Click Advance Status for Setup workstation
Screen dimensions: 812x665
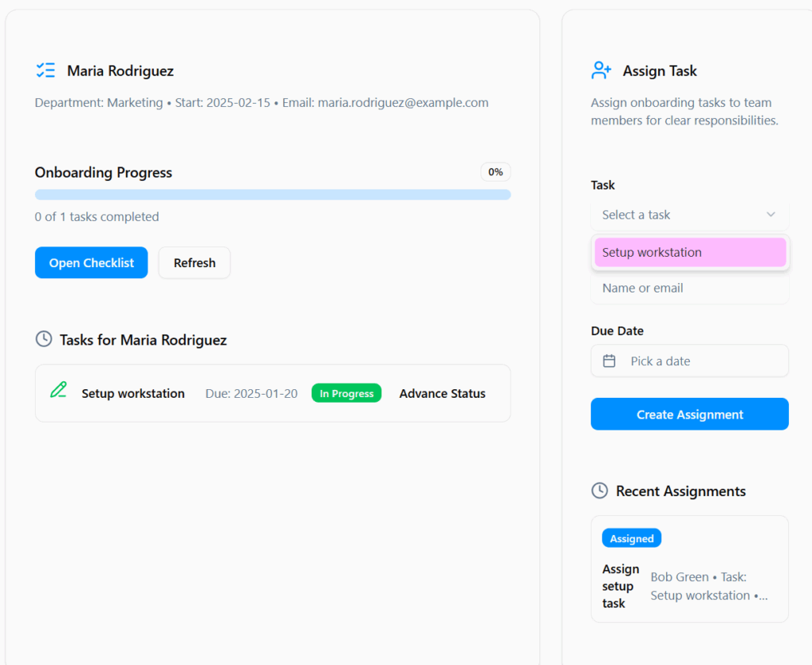pyautogui.click(x=442, y=393)
